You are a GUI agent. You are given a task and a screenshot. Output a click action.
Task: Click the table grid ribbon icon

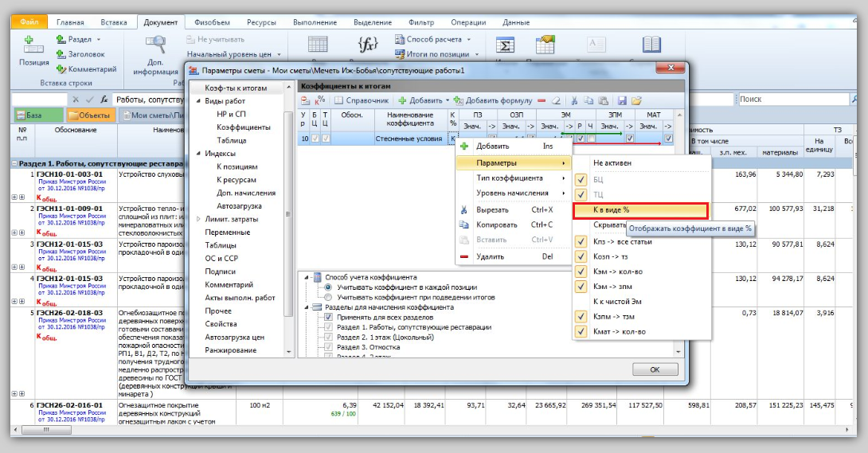point(318,45)
